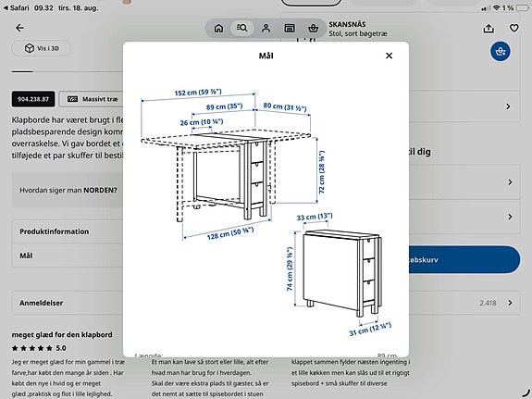
Task: Open the search and browse icon
Action: click(241, 28)
